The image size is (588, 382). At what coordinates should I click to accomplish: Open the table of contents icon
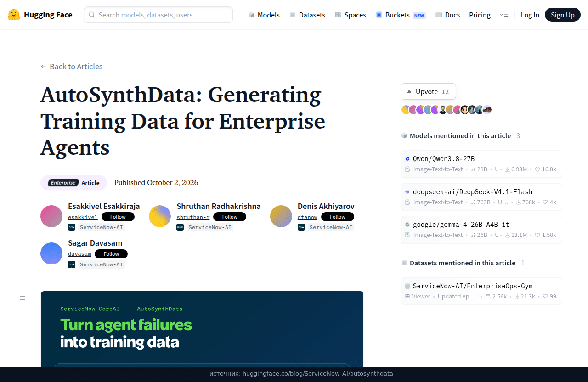pyautogui.click(x=23, y=298)
